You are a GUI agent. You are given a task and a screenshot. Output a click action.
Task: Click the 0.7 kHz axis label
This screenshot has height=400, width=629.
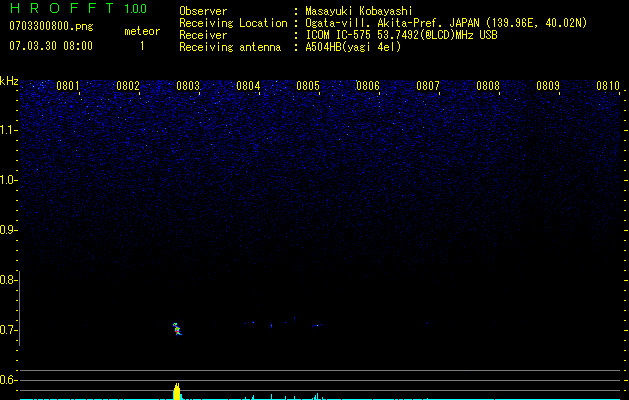tap(8, 330)
